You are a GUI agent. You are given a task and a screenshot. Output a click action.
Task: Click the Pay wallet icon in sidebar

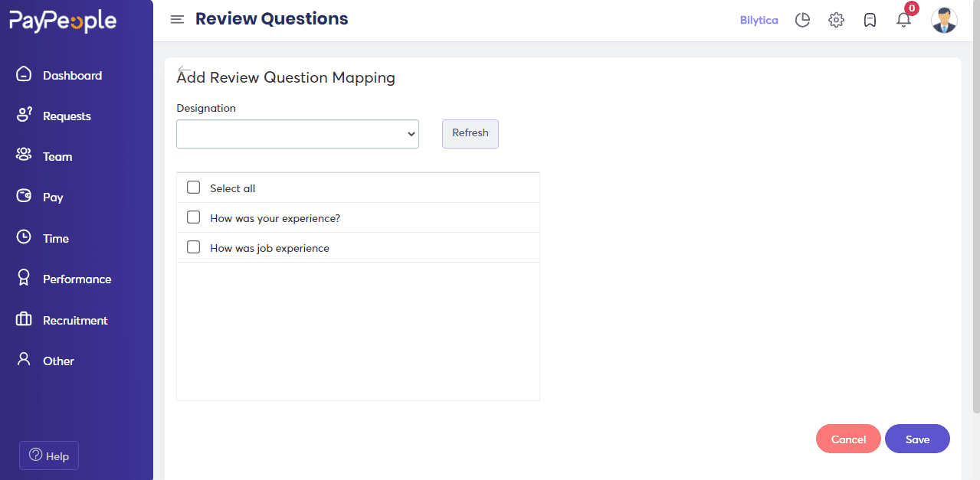point(24,196)
